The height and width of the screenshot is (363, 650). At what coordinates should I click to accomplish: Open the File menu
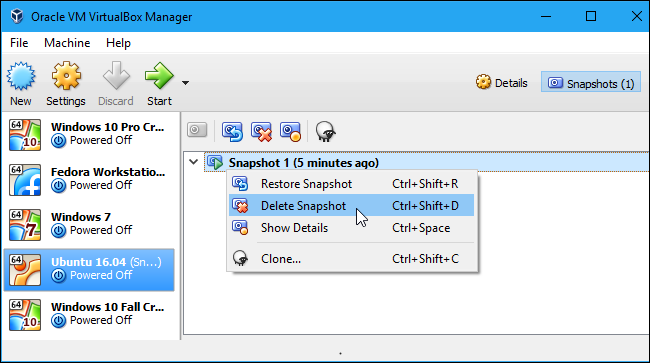pyautogui.click(x=19, y=43)
